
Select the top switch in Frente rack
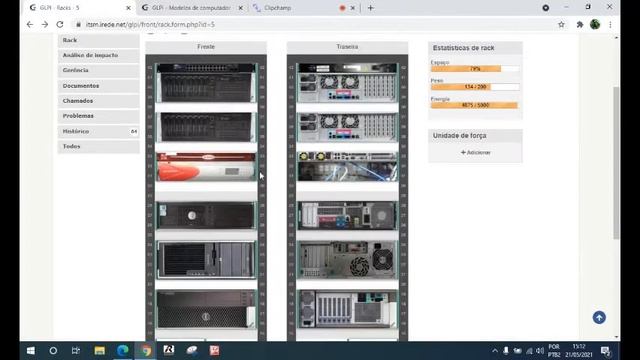tap(206, 68)
